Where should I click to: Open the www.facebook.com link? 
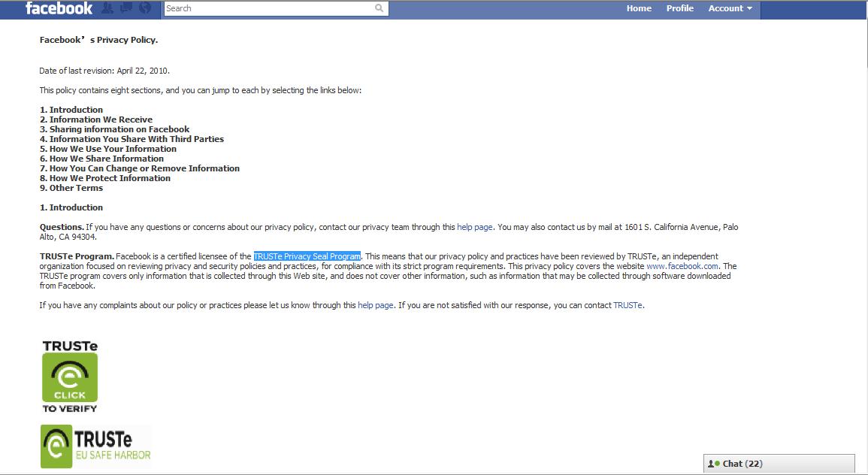click(682, 266)
